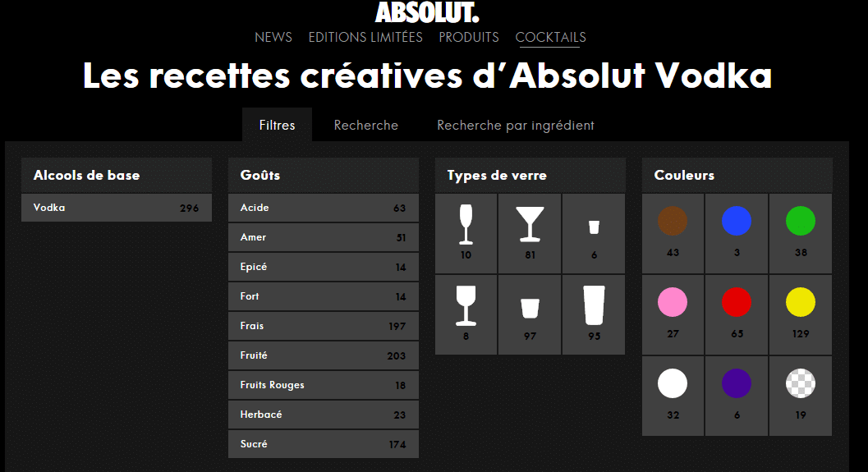Switch to the Recherche tab
Screen dimensions: 868x472
pos(366,126)
